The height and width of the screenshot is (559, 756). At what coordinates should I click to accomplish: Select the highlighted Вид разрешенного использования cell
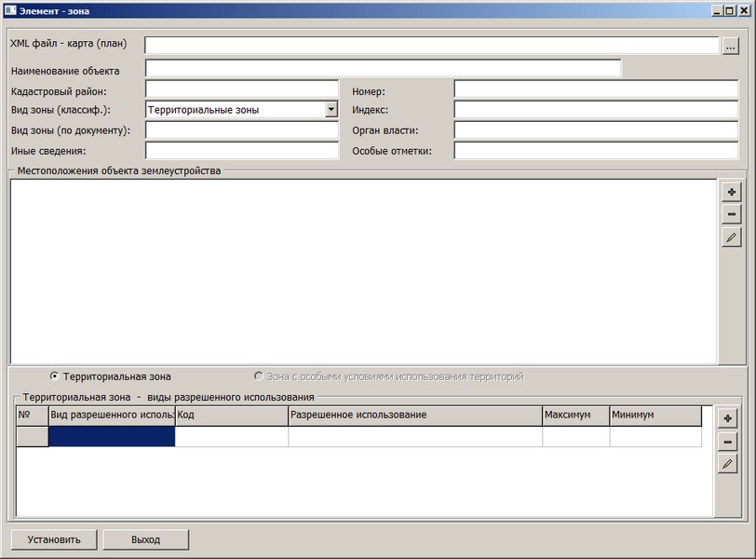(x=112, y=437)
